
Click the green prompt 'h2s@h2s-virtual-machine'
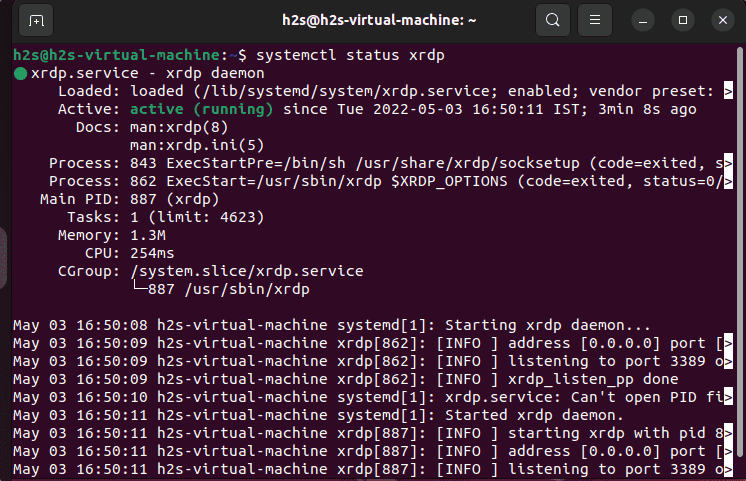[117, 55]
